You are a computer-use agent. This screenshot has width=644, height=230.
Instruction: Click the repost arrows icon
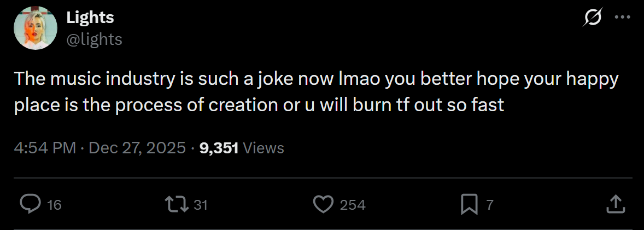tap(177, 204)
